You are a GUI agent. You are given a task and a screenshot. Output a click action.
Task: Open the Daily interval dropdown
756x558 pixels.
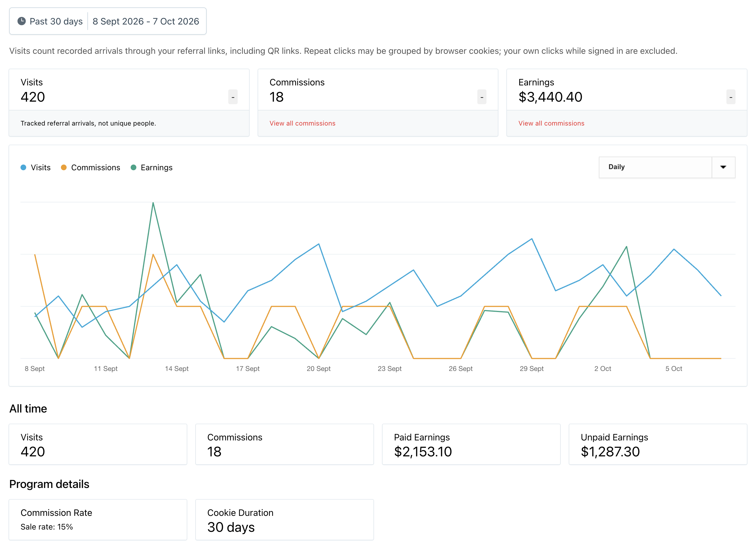(x=667, y=167)
